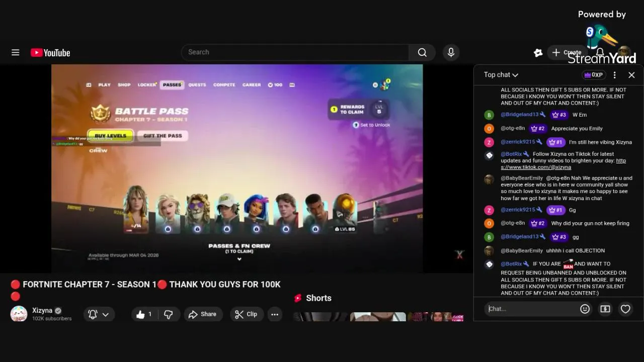
Task: Select the tiger character with purple sunglasses
Action: (198, 213)
